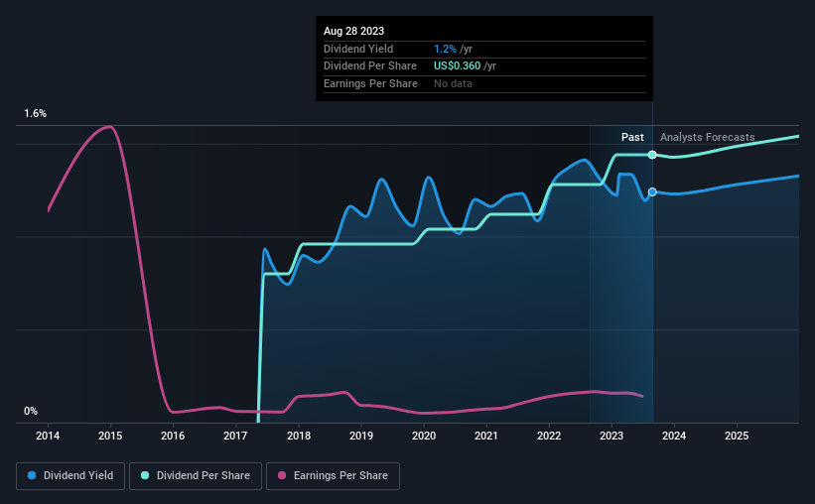Click the Aug 28 2023 tooltip date
Image resolution: width=815 pixels, height=504 pixels.
tap(354, 30)
